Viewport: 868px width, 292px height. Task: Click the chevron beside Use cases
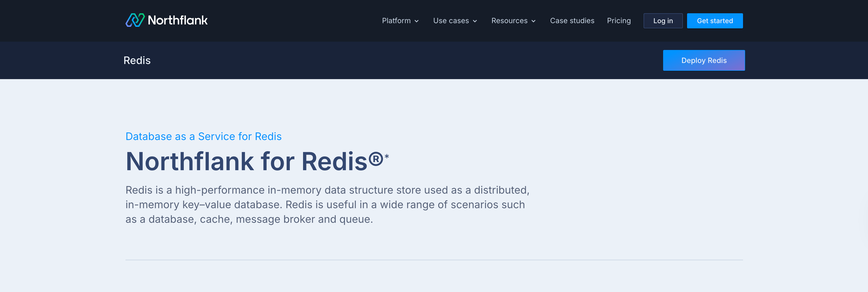coord(475,21)
